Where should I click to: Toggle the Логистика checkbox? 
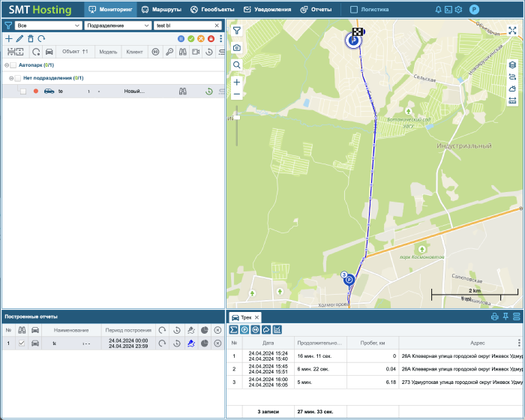point(354,10)
